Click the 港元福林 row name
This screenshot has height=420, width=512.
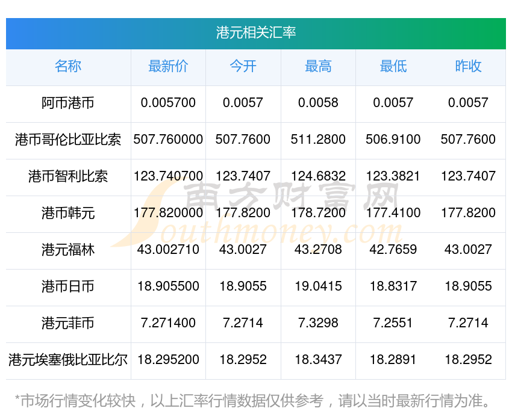pyautogui.click(x=68, y=250)
